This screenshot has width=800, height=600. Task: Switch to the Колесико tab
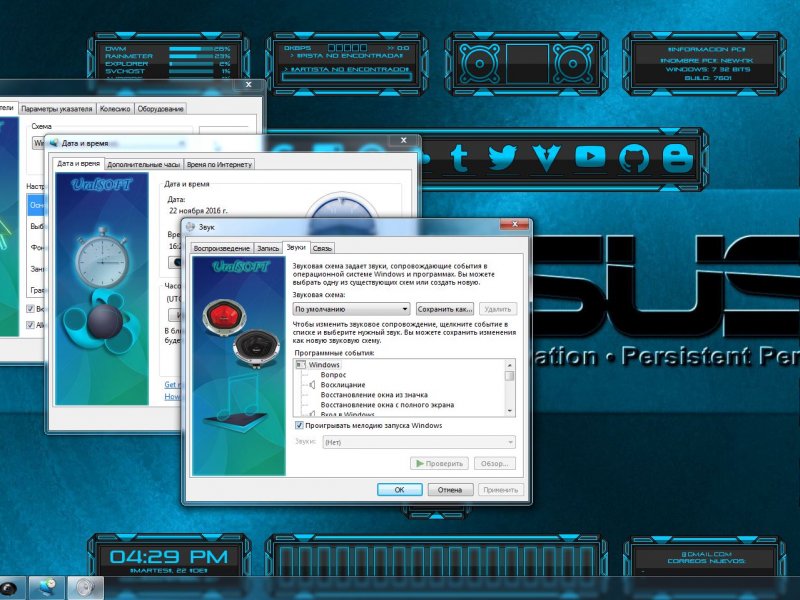(115, 109)
